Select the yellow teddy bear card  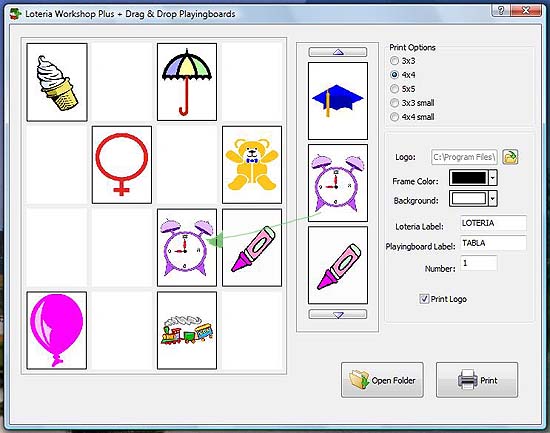point(252,165)
